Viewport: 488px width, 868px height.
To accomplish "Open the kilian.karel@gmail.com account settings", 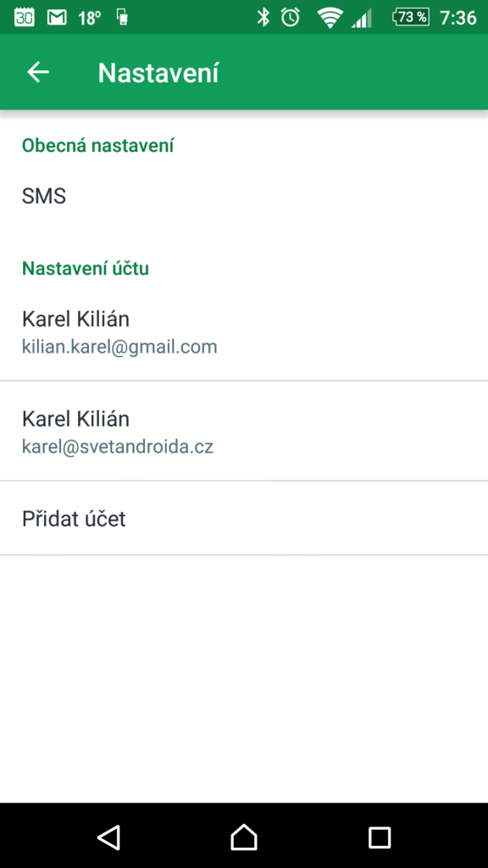I will (x=244, y=331).
